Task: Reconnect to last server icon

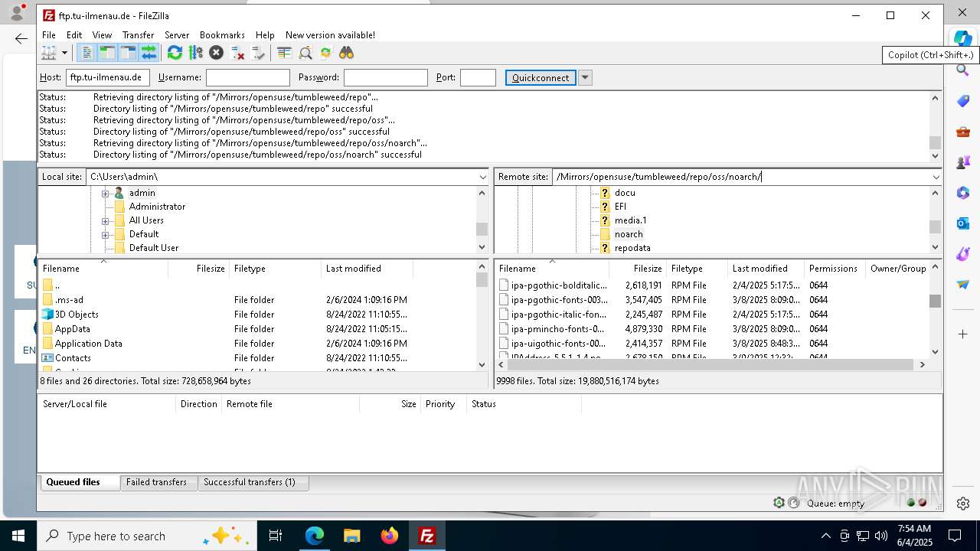Action: [258, 53]
